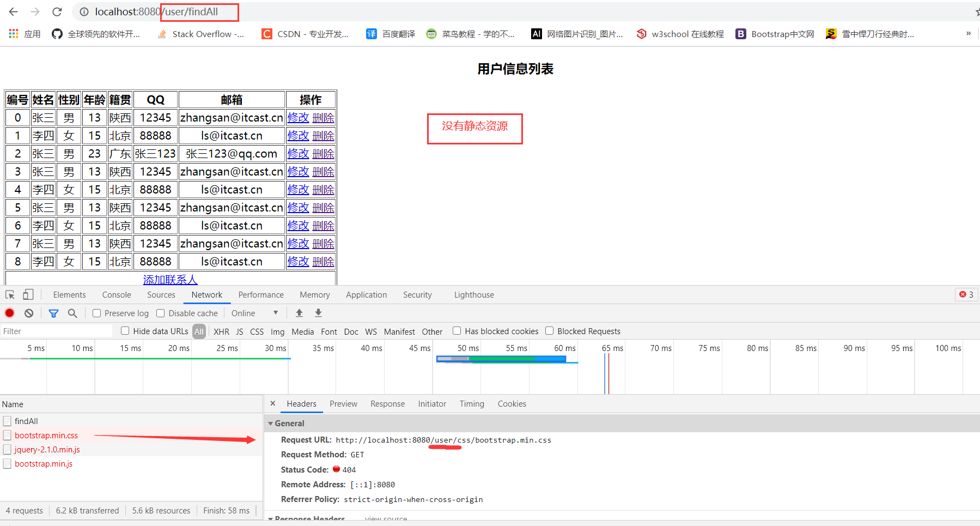Click 删除 link in row 5

coord(323,208)
